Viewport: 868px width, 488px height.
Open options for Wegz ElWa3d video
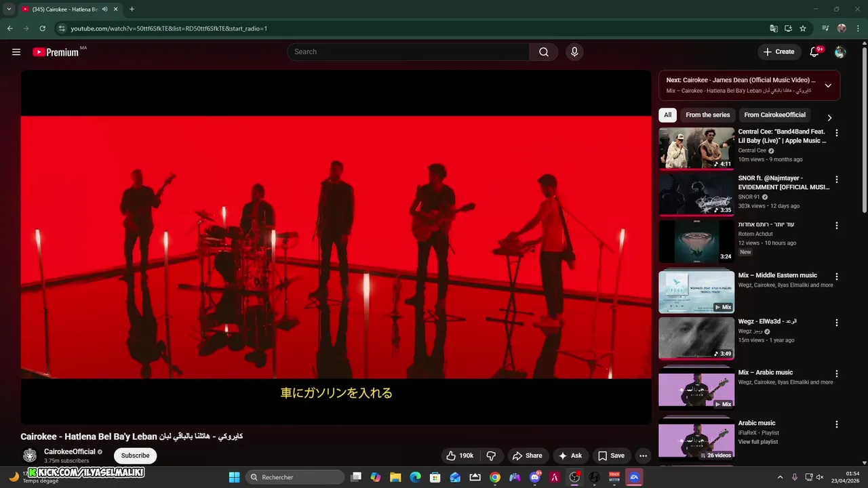(x=836, y=323)
